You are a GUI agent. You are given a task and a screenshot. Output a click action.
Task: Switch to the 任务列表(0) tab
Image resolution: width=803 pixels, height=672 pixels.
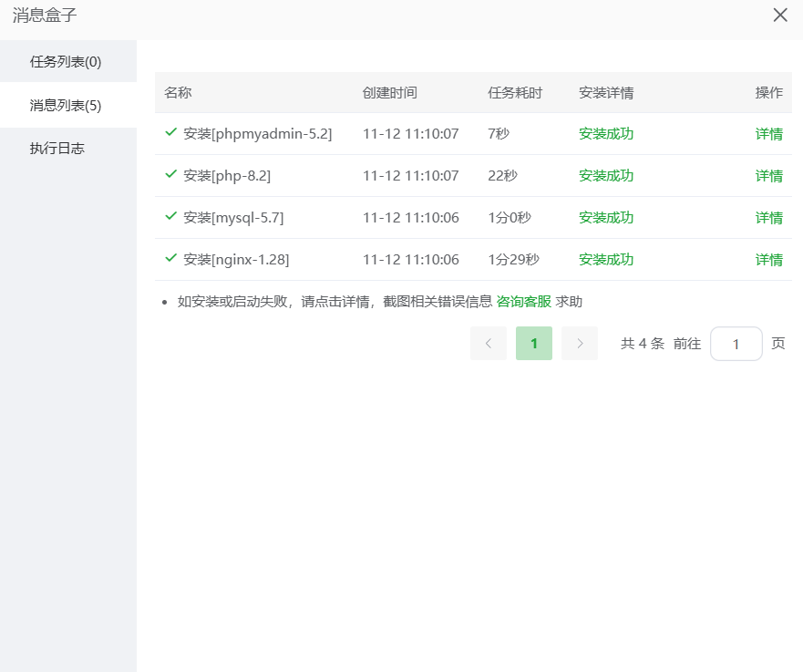pyautogui.click(x=66, y=62)
